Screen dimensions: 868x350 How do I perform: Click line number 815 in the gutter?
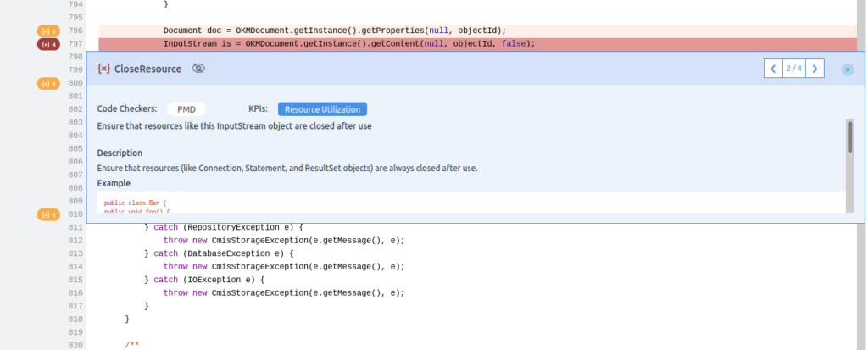[x=75, y=280]
